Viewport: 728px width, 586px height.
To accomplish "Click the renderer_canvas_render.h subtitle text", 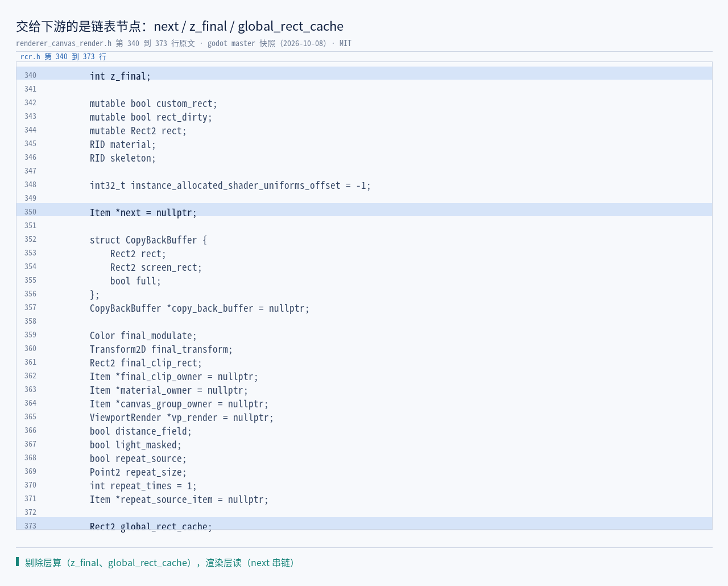I will (x=184, y=43).
